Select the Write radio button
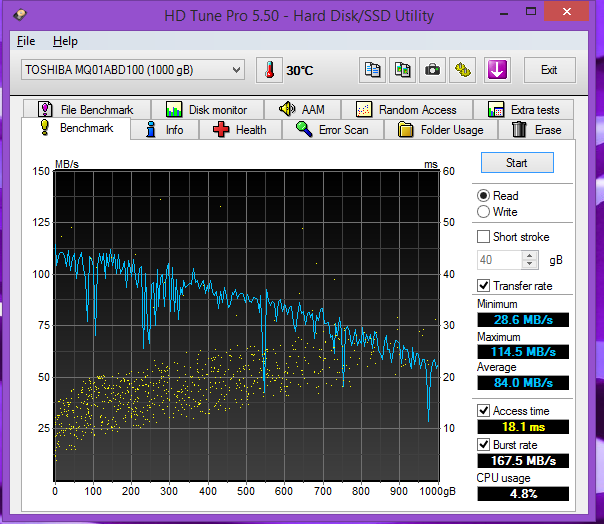The height and width of the screenshot is (524, 604). [x=483, y=212]
